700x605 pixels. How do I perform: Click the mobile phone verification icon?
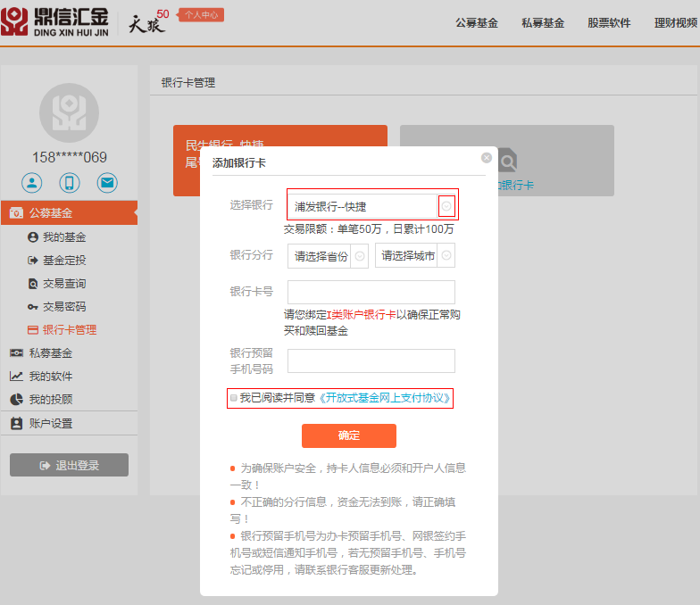tap(70, 183)
